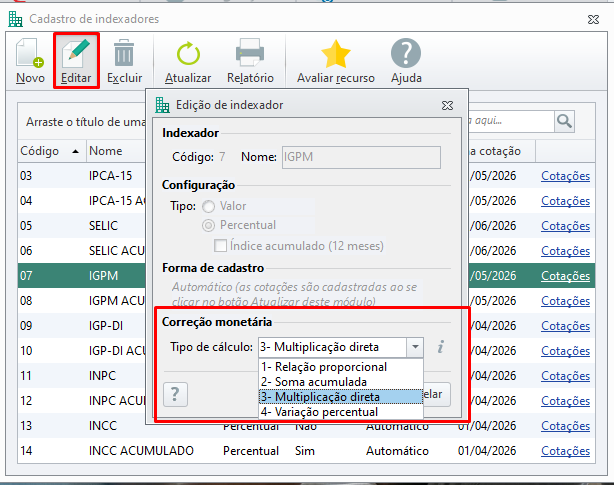The image size is (614, 485).
Task: Open Cotações link for row 03
Action: click(x=565, y=176)
